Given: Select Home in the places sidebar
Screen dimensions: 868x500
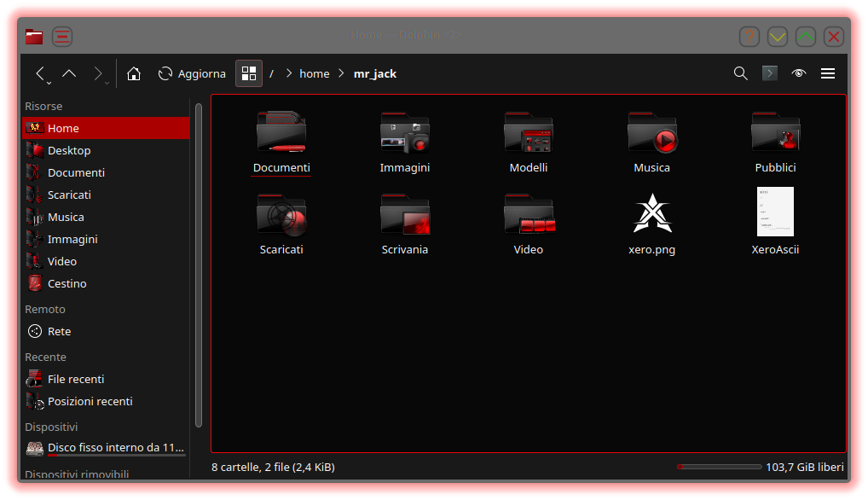Looking at the screenshot, I should pyautogui.click(x=106, y=128).
